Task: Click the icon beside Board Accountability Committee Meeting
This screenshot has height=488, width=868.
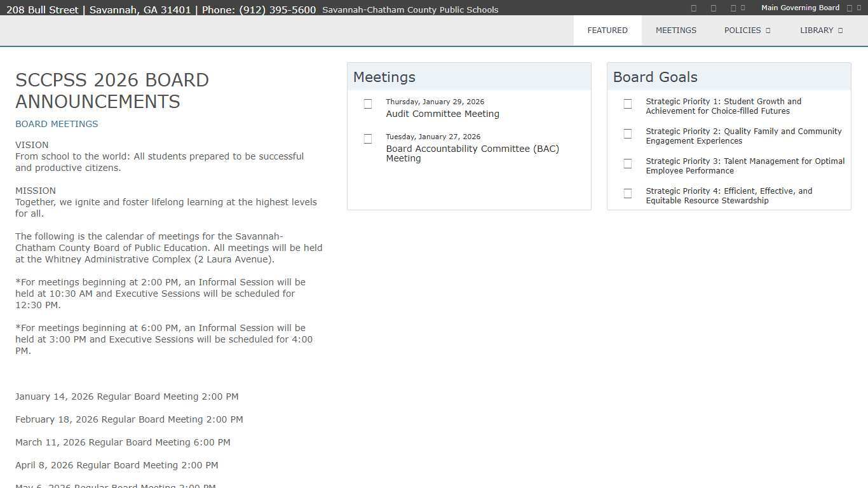Action: (368, 139)
